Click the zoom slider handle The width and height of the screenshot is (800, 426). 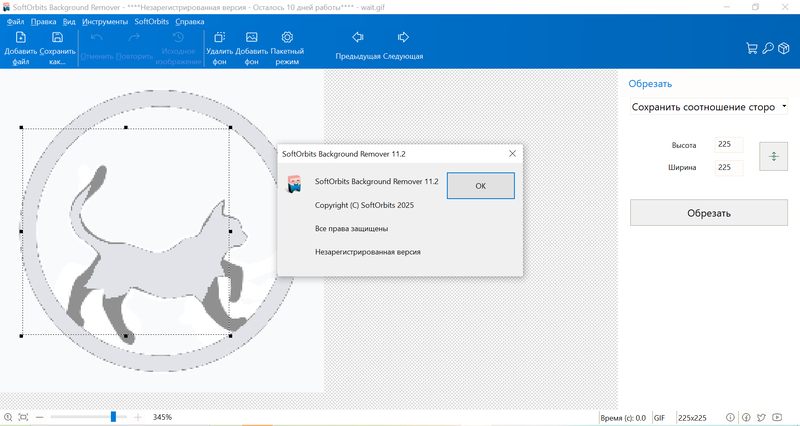click(x=114, y=417)
